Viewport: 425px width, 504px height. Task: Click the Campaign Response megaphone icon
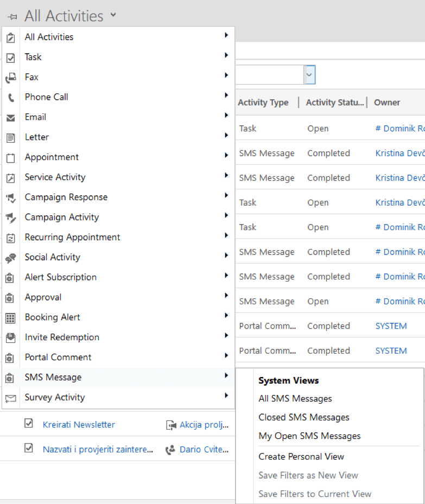10,198
